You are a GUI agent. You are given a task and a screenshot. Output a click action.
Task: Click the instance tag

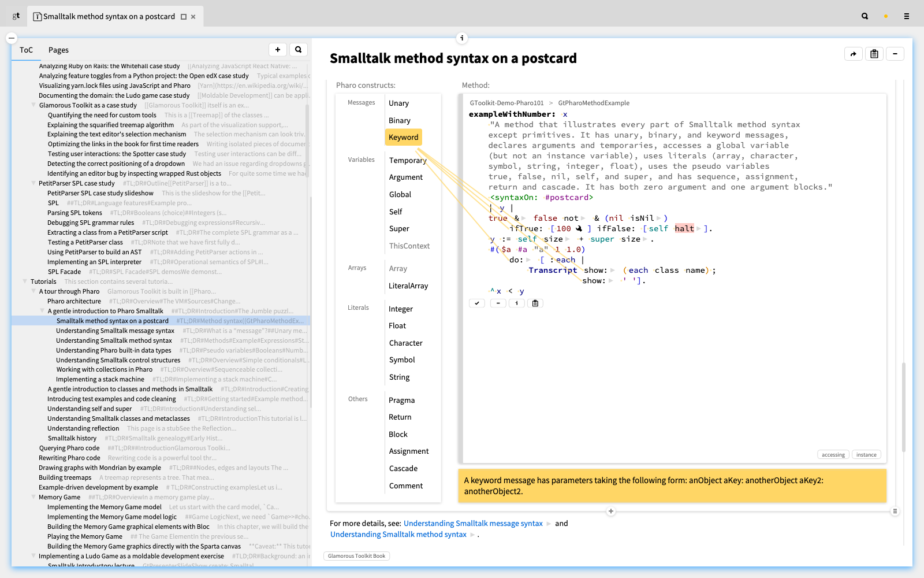pos(866,455)
